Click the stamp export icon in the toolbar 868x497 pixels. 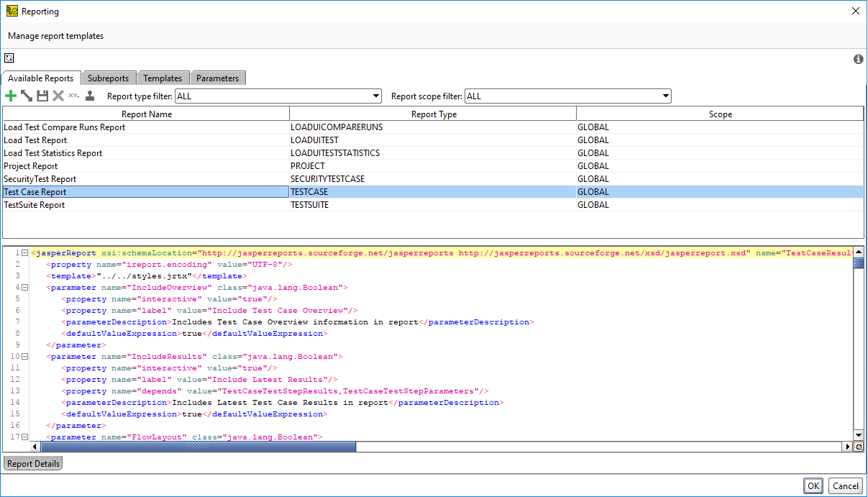pos(88,96)
